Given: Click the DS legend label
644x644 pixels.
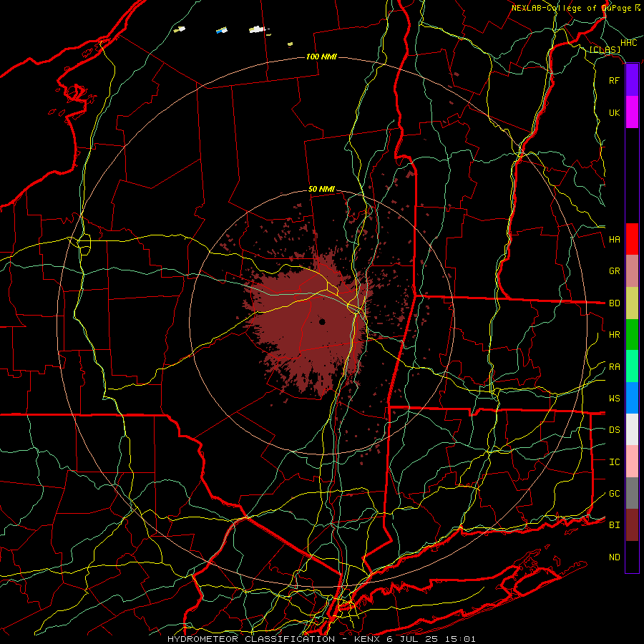Looking at the screenshot, I should [x=614, y=430].
